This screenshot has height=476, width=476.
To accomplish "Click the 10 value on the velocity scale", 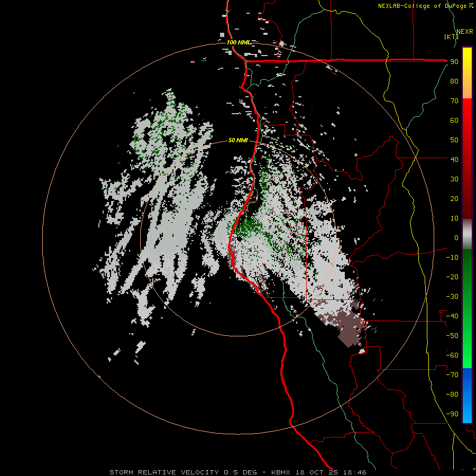I will [454, 218].
